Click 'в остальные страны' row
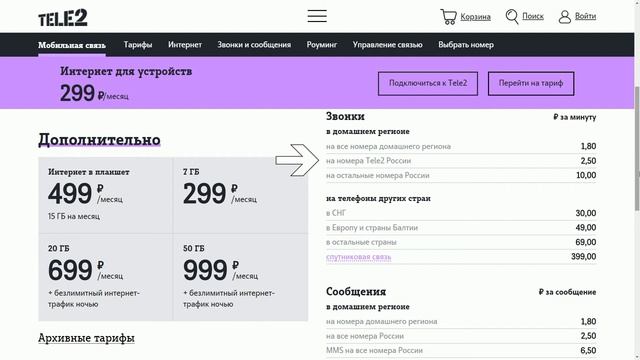 point(461,242)
